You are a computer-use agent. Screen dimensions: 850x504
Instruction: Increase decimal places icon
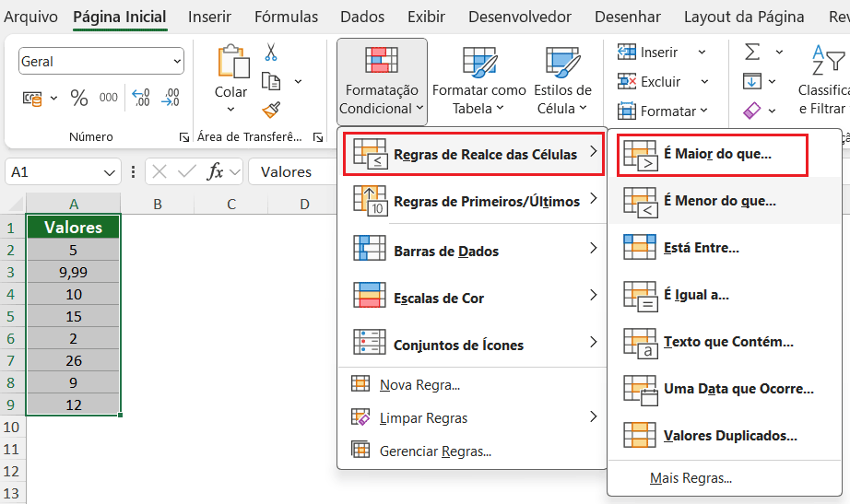coord(141,98)
